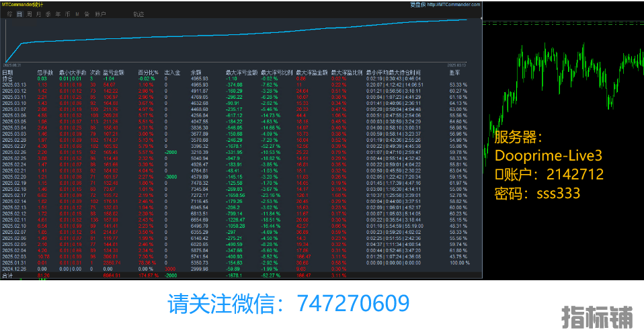Select the 2025.03.10 date row
Image resolution: width=644 pixels, height=334 pixels.
pos(241,103)
